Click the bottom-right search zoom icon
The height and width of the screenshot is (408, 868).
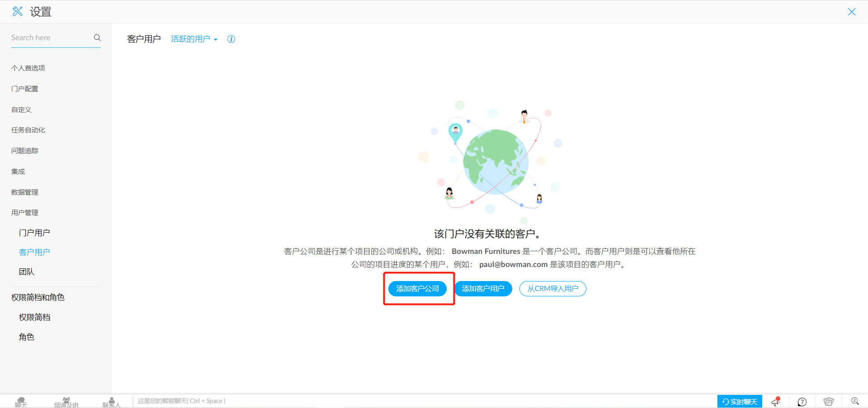coord(854,401)
